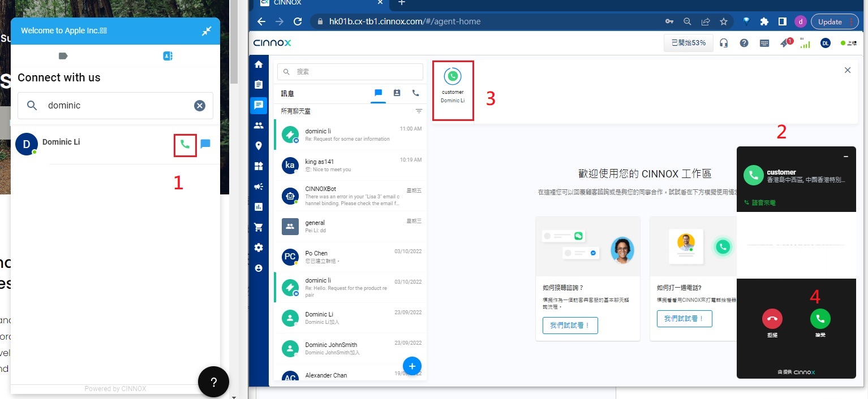The image size is (868, 399).
Task: Open the bar chart reports icon in sidebar
Action: click(259, 207)
